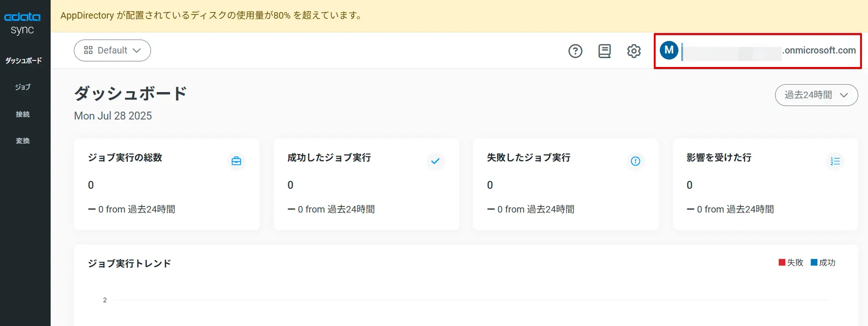The width and height of the screenshot is (868, 326).
Task: Click the CData Sync logo
Action: 22,23
